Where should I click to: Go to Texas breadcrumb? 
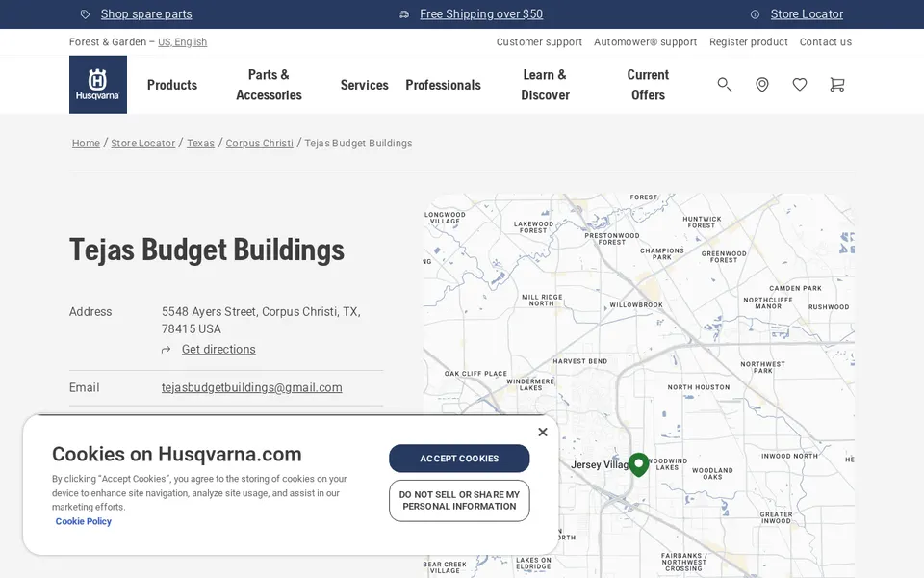(200, 144)
